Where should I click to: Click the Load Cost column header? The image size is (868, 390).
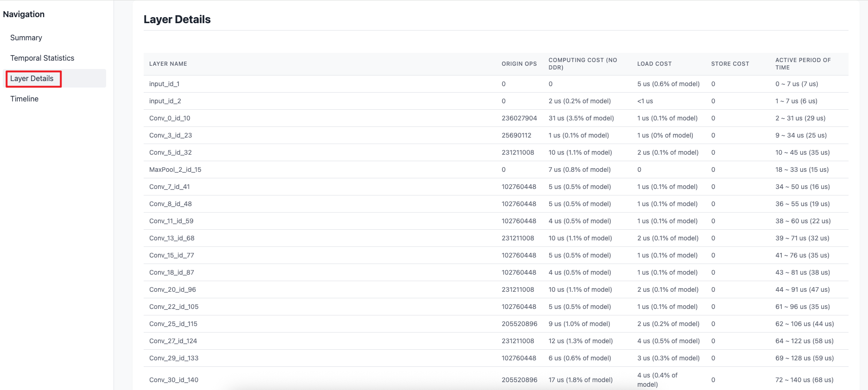(654, 64)
